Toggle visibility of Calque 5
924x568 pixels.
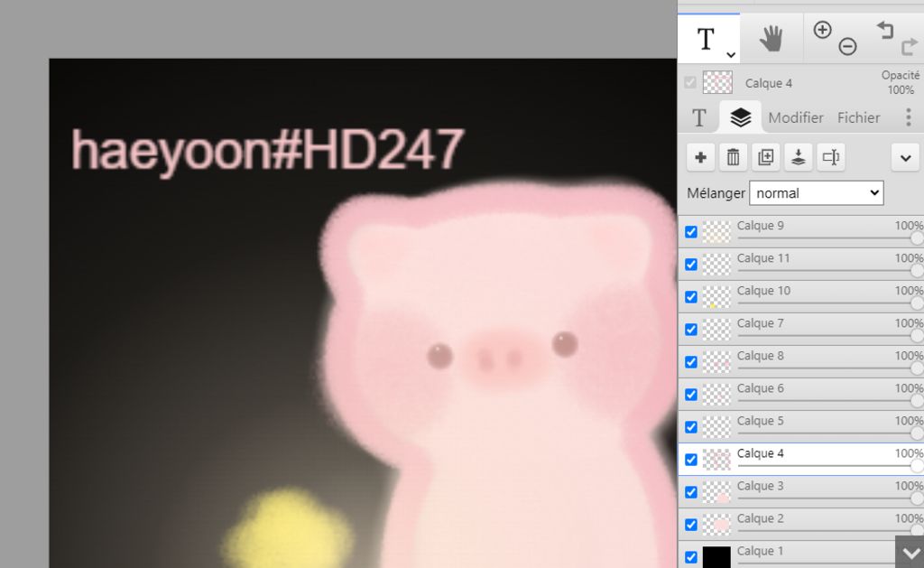(x=691, y=427)
